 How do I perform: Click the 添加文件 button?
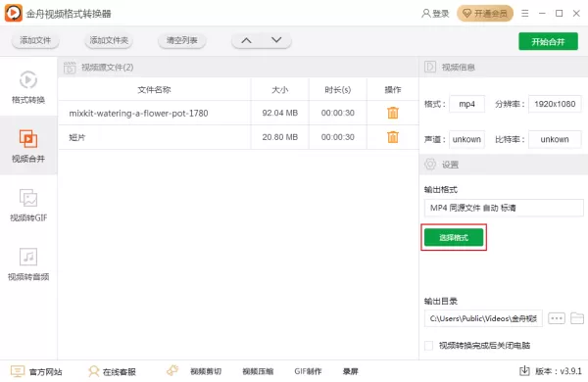pyautogui.click(x=35, y=40)
